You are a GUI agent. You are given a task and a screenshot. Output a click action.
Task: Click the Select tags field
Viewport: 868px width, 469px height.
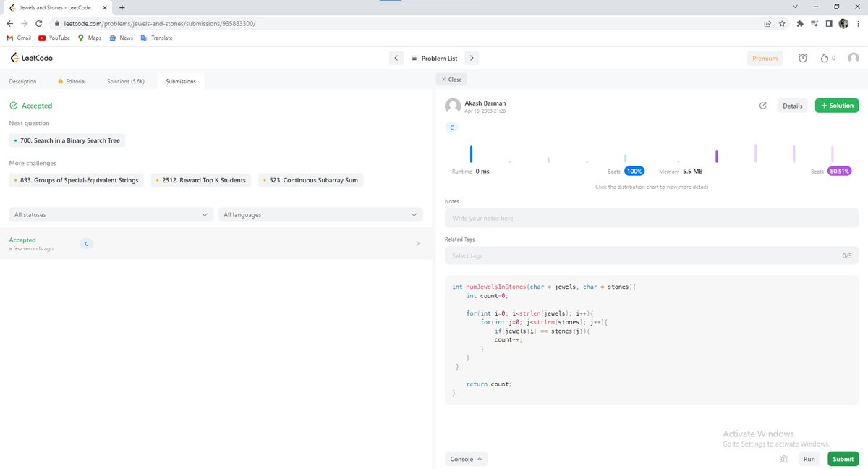[x=652, y=255]
